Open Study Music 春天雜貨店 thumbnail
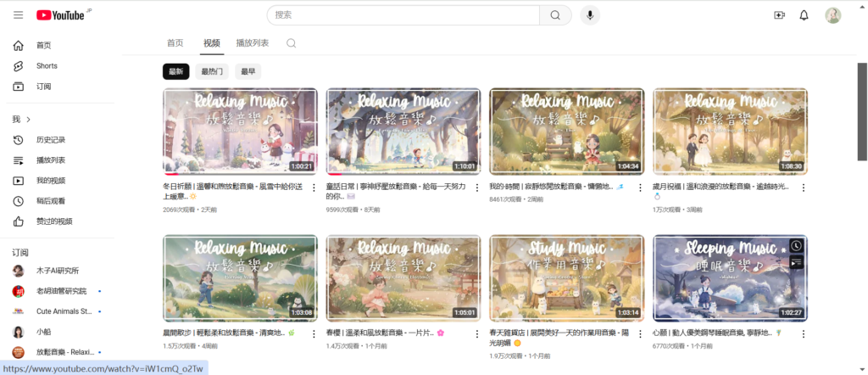Viewport: 868px width, 375px height. coord(567,278)
